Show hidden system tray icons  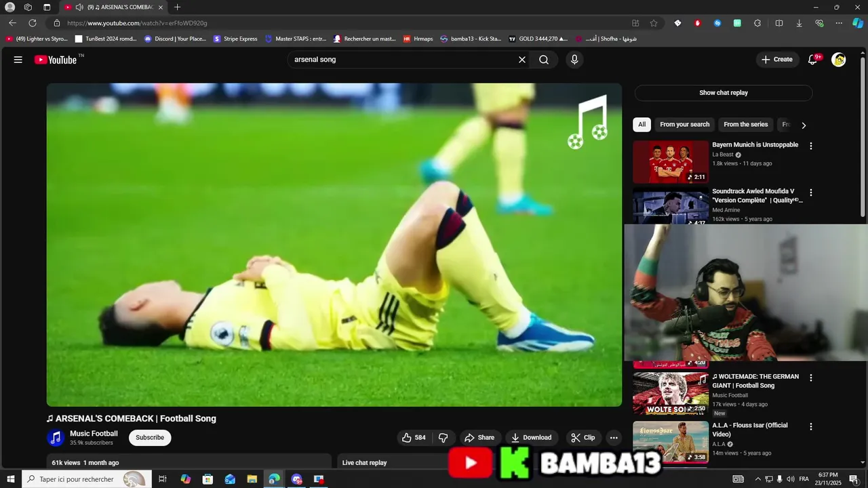point(758,479)
